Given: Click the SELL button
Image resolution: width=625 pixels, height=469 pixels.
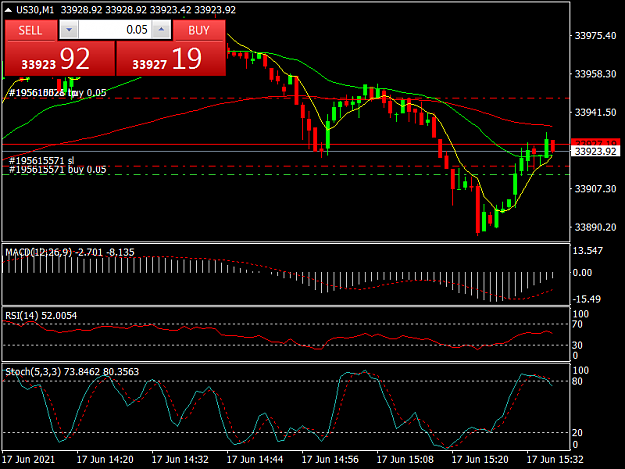Looking at the screenshot, I should [x=30, y=30].
